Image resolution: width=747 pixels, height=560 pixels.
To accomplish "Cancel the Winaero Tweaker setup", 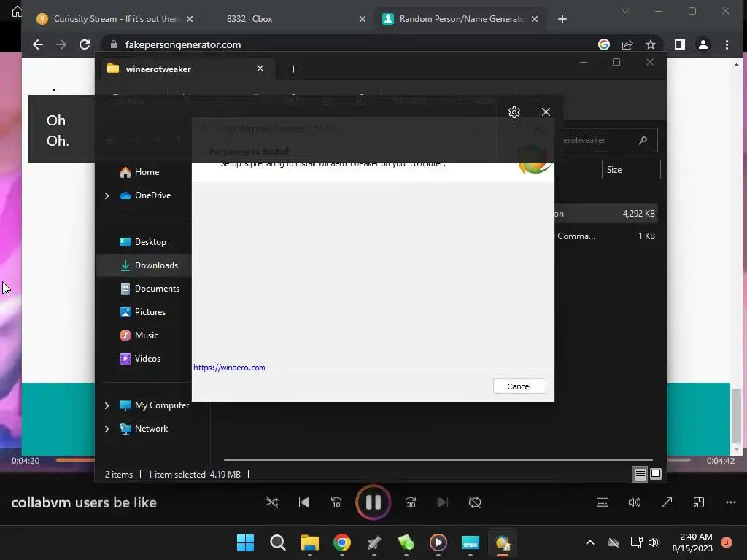I will click(x=519, y=386).
